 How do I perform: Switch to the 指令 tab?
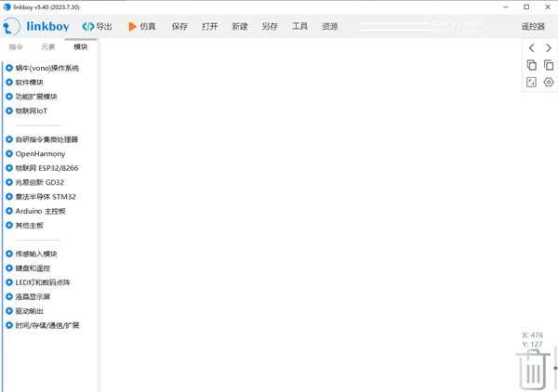pyautogui.click(x=16, y=46)
